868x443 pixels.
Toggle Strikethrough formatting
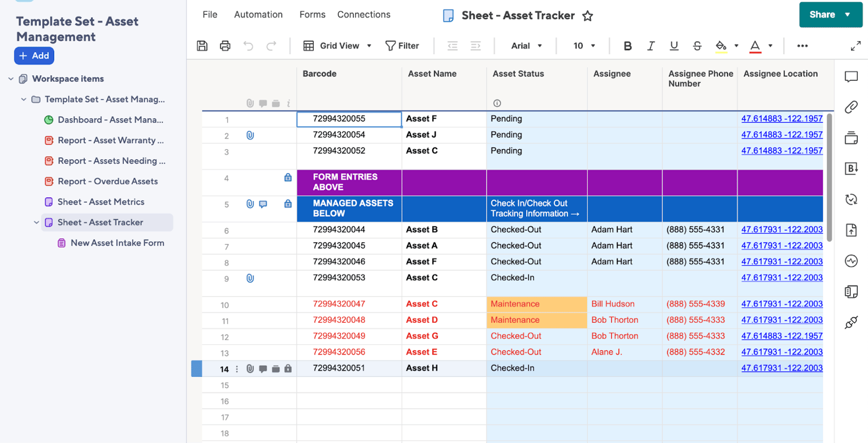[697, 46]
